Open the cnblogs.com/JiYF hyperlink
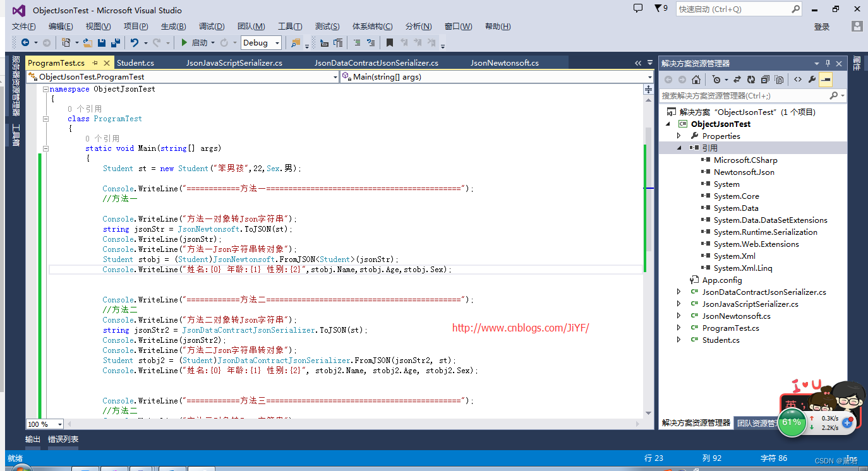This screenshot has width=868, height=471. [520, 328]
